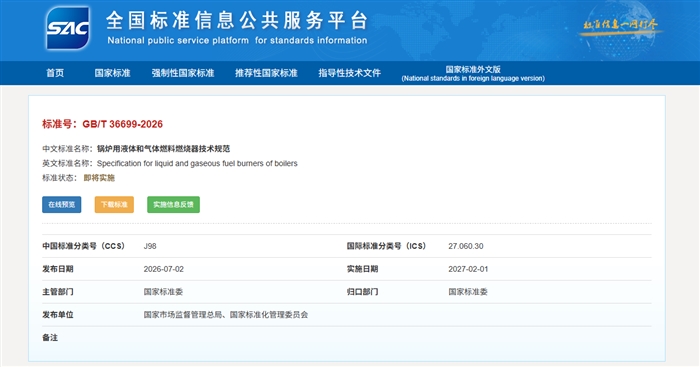Click the site title 全国标准信息公共服务平台
This screenshot has height=367, width=700.
tap(237, 21)
